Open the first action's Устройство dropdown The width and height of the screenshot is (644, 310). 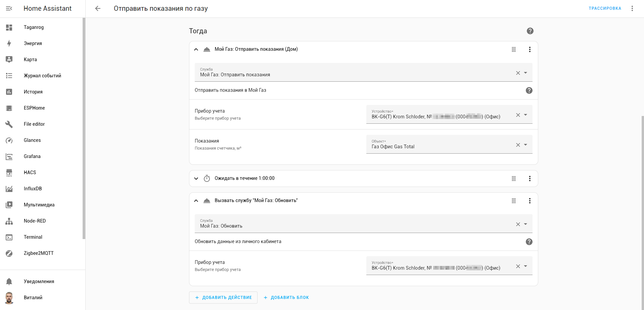coord(525,115)
